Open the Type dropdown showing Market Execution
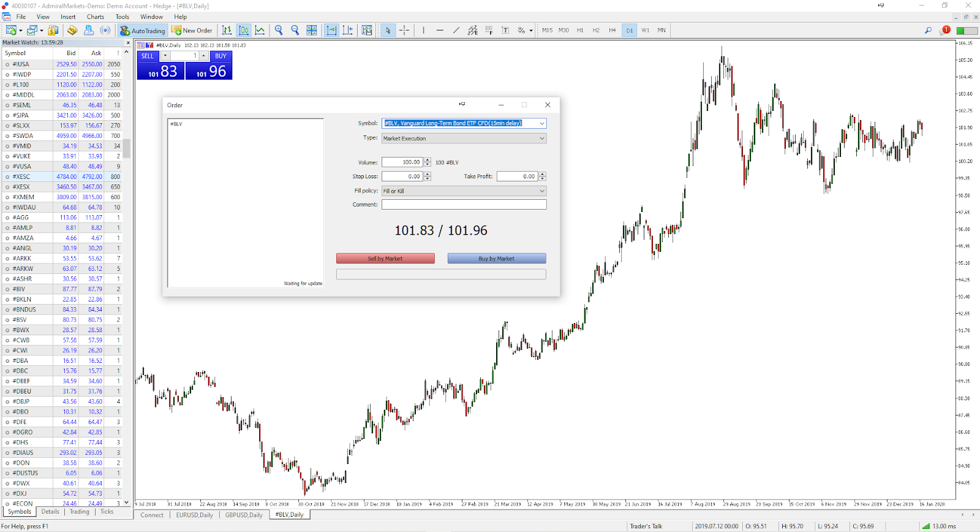Image resolution: width=980 pixels, height=532 pixels. pos(464,139)
